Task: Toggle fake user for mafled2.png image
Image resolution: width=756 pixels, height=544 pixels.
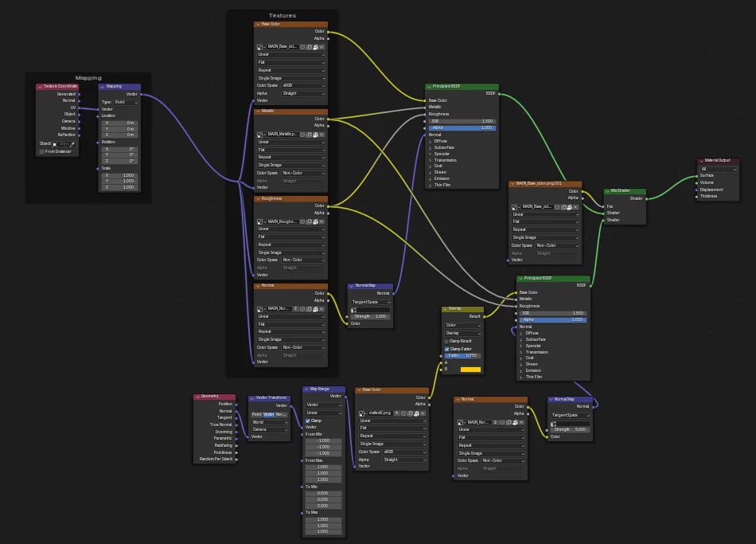Action: pyautogui.click(x=403, y=413)
